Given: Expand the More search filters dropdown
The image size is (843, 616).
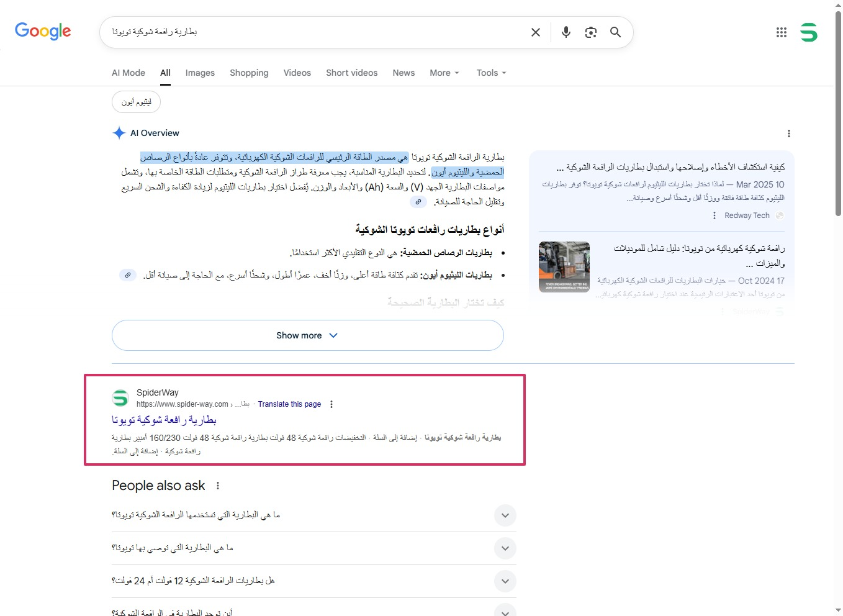Looking at the screenshot, I should [x=444, y=73].
